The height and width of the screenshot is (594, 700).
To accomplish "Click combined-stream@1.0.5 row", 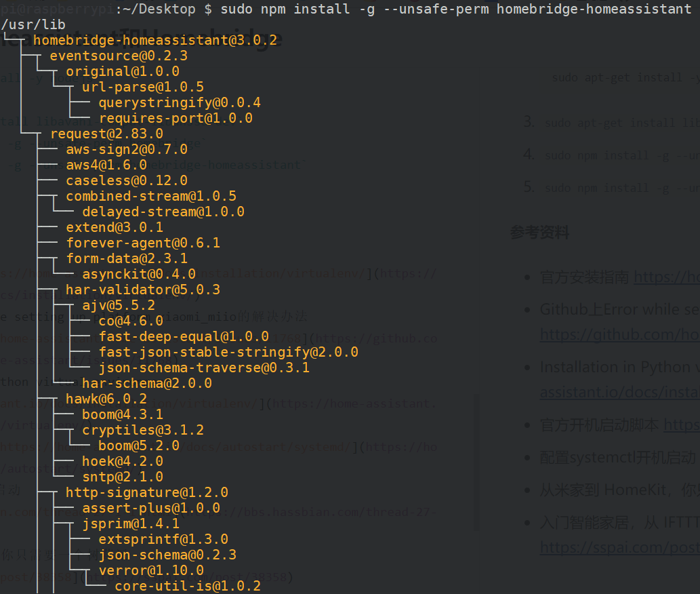I will [151, 196].
